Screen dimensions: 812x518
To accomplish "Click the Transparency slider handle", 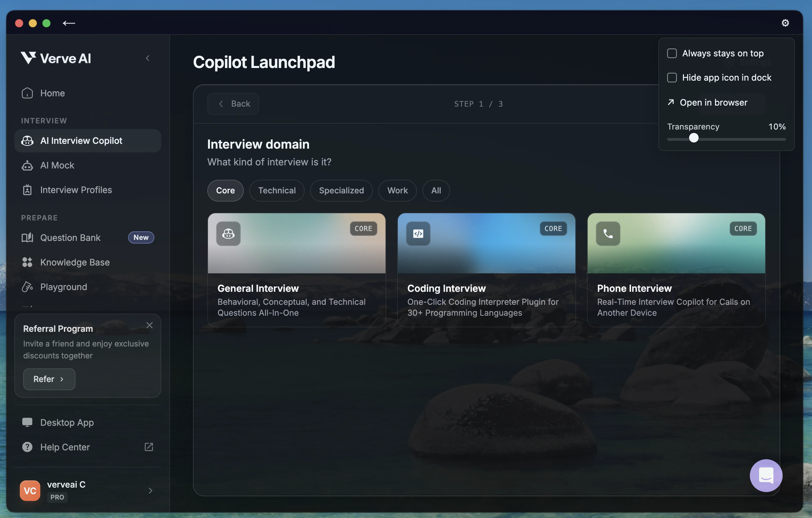I will tap(694, 138).
